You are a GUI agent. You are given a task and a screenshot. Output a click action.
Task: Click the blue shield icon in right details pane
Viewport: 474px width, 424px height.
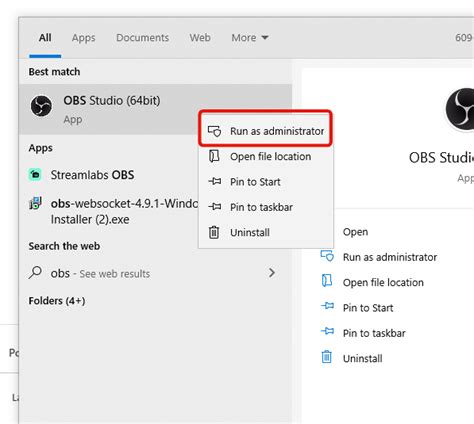[x=327, y=256]
